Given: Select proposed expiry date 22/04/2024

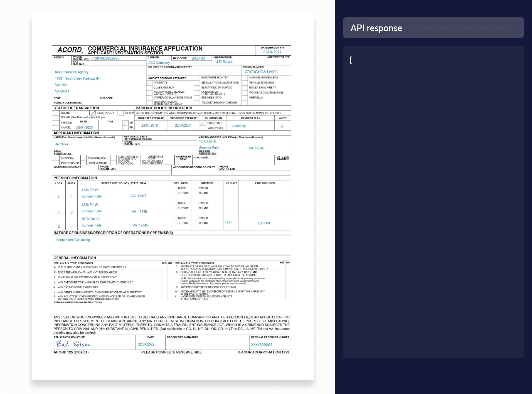Looking at the screenshot, I should [183, 125].
